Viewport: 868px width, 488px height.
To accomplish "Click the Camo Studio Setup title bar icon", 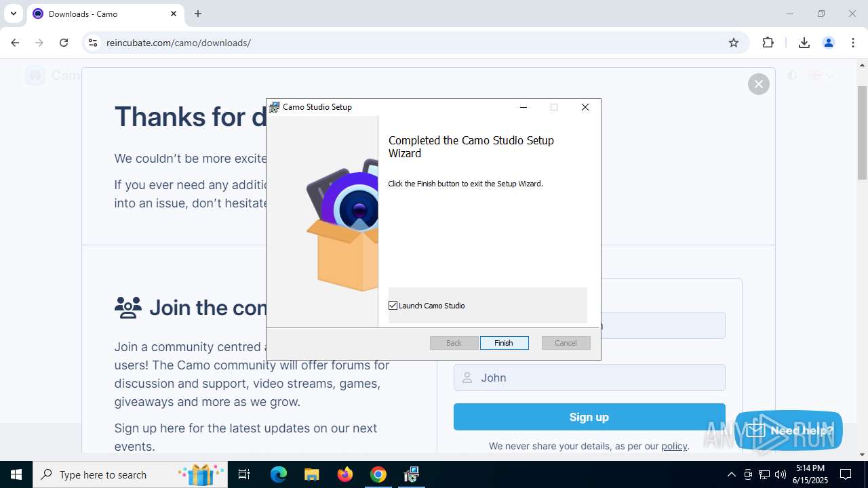I will click(275, 107).
